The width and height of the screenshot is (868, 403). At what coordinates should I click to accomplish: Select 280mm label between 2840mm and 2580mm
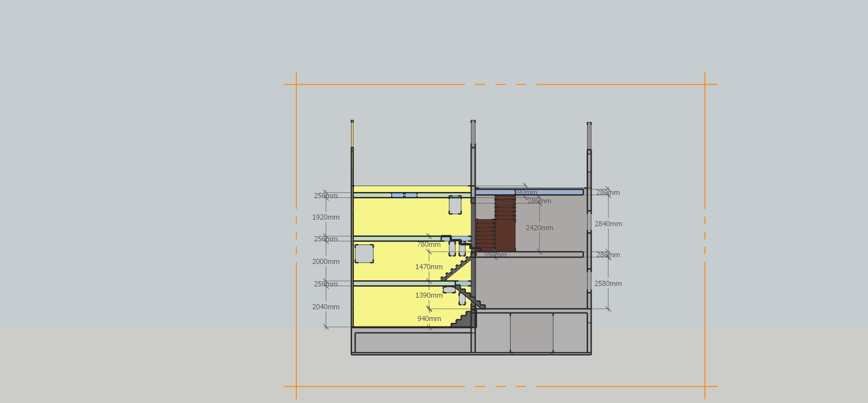608,255
